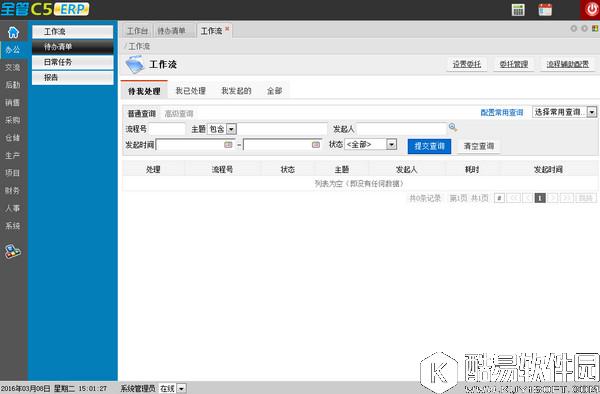Focus the 主题 text input field

point(282,129)
